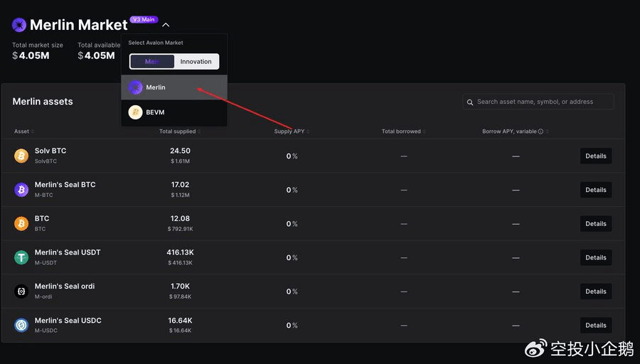Switch to the Main market toggle
This screenshot has width=640, height=364.
(152, 62)
